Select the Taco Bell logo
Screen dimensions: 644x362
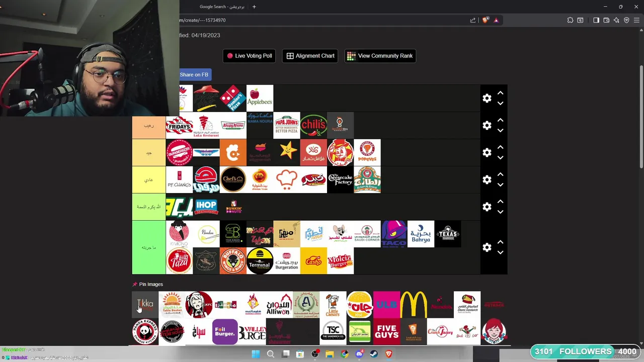click(394, 234)
